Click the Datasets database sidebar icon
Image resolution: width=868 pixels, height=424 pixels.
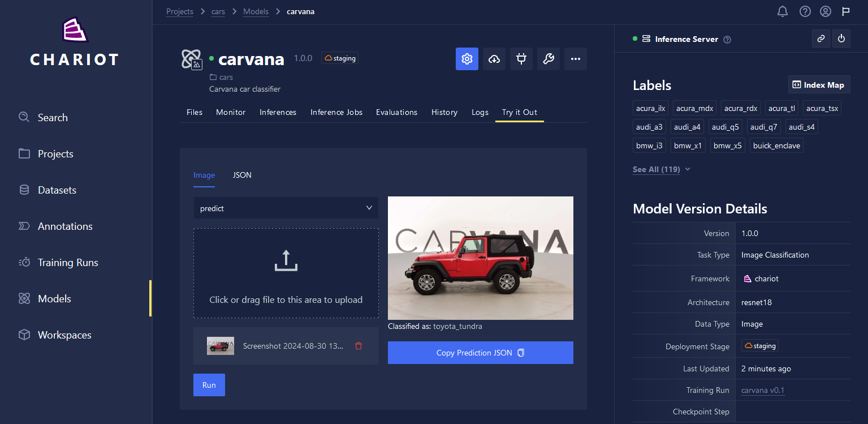24,190
